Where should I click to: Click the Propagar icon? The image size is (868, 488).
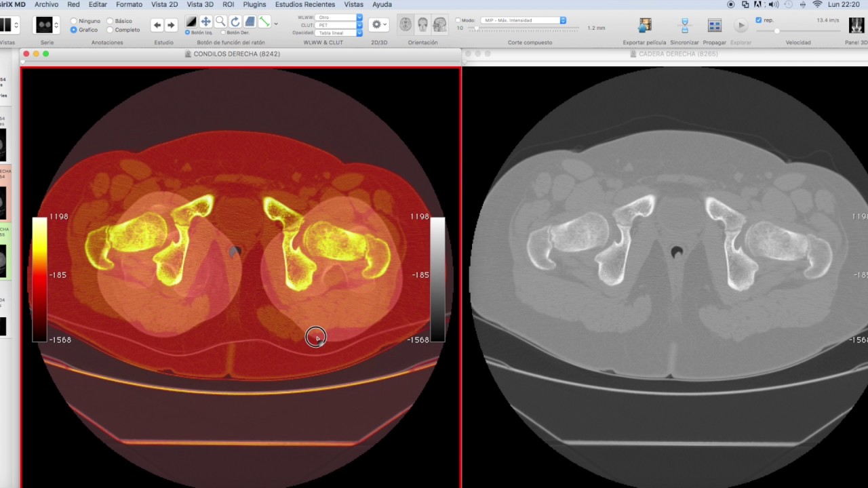pos(715,25)
